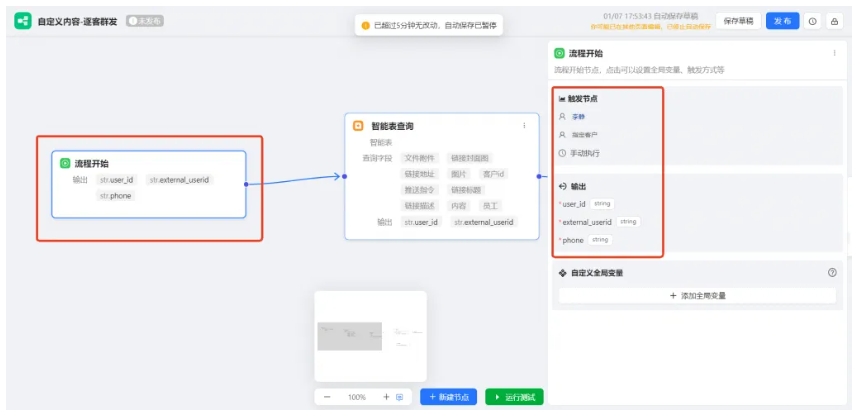Click the 未发布 status badge
The image size is (861, 416).
[x=145, y=21]
